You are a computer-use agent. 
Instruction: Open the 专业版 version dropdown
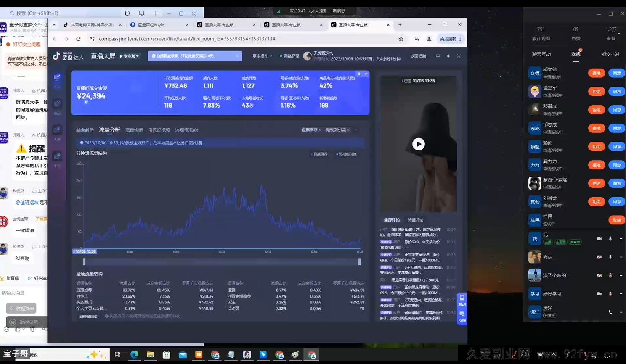129,56
